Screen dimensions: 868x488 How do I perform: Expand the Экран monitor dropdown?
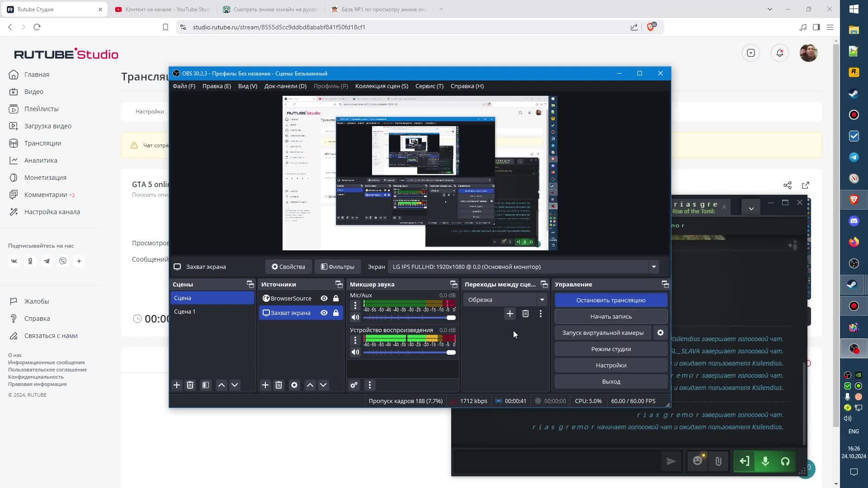tap(654, 267)
